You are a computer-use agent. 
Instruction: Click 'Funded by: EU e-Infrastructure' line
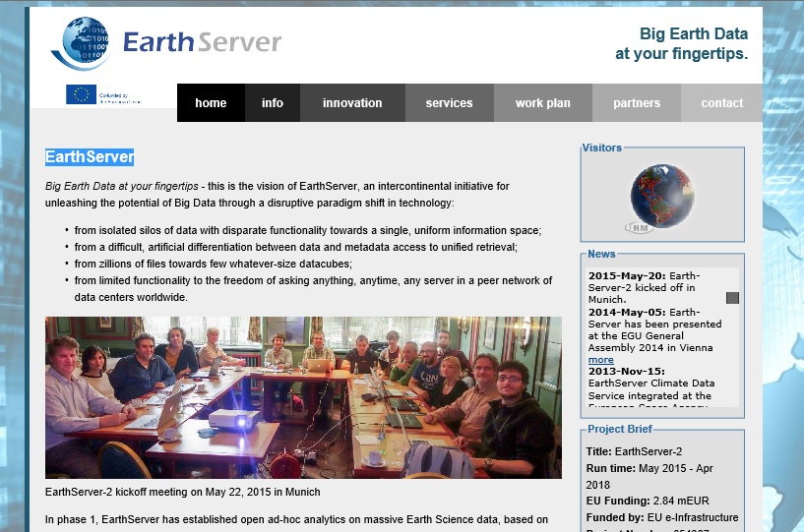coord(662,517)
